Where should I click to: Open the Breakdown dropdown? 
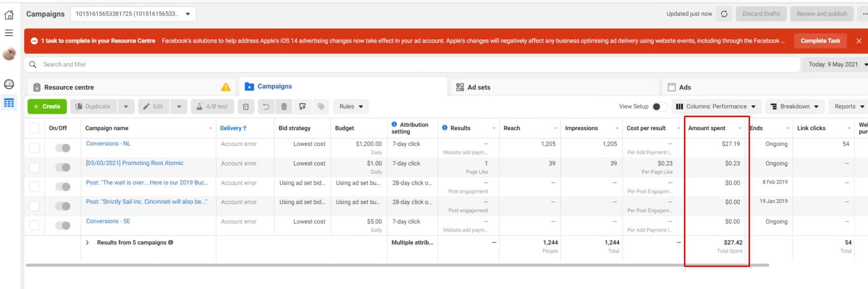tap(794, 107)
